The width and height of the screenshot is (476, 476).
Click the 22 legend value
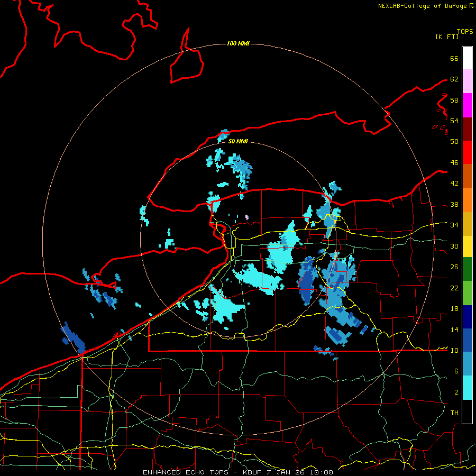[454, 288]
